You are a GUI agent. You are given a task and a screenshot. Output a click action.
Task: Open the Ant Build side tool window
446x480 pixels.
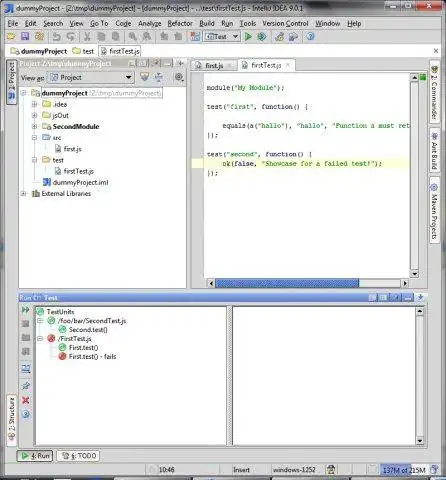click(434, 150)
